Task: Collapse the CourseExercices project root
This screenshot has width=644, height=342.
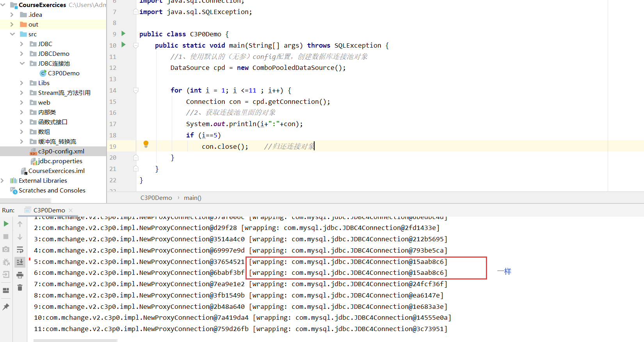Action: [3, 5]
